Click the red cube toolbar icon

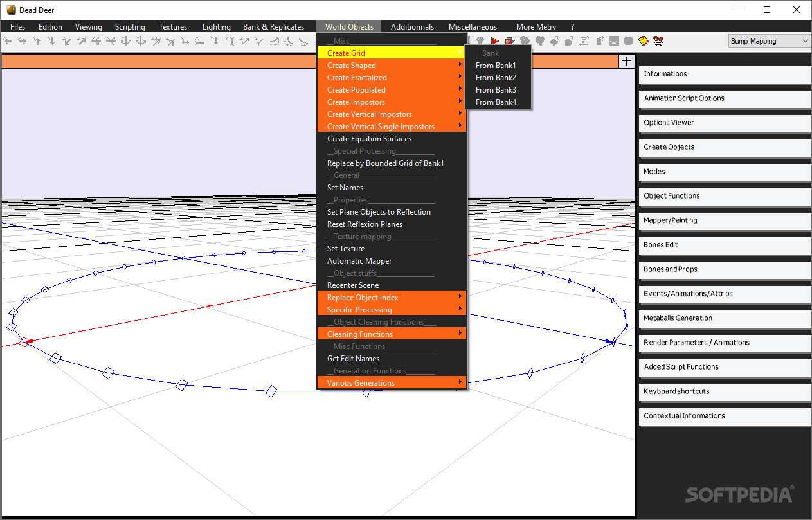(510, 41)
